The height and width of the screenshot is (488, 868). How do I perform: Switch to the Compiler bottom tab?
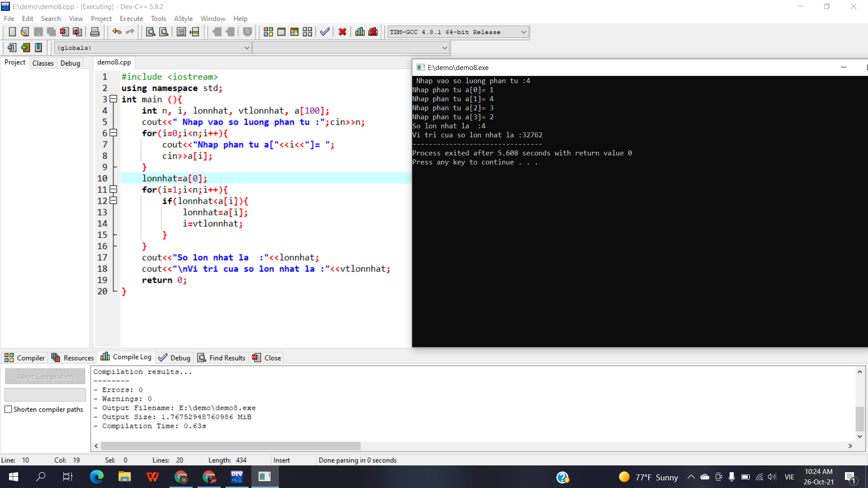pyautogui.click(x=24, y=358)
